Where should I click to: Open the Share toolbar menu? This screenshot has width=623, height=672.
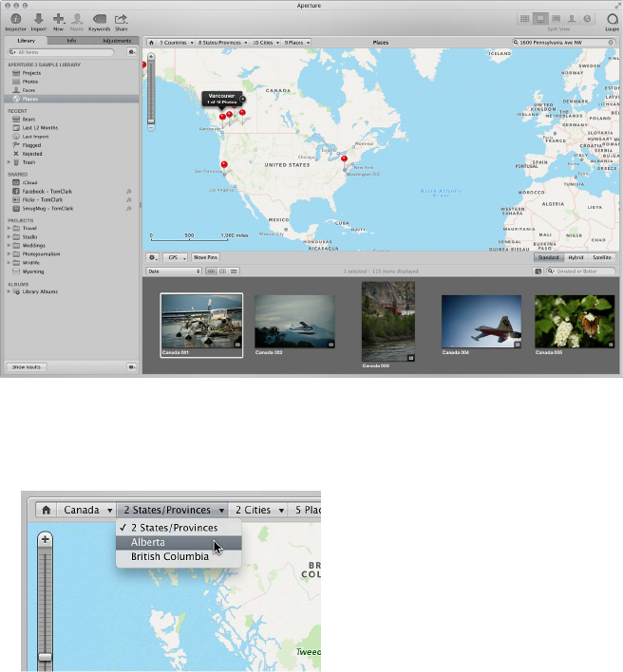tap(121, 22)
